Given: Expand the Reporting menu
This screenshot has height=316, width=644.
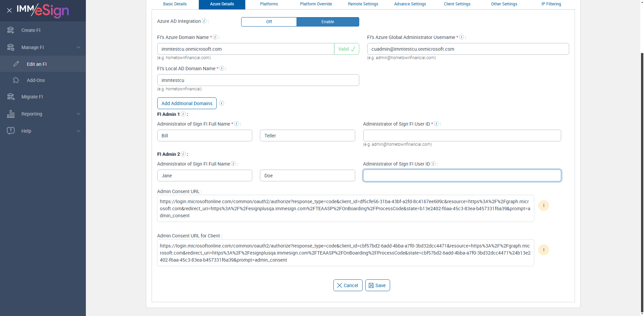Looking at the screenshot, I should click(78, 114).
